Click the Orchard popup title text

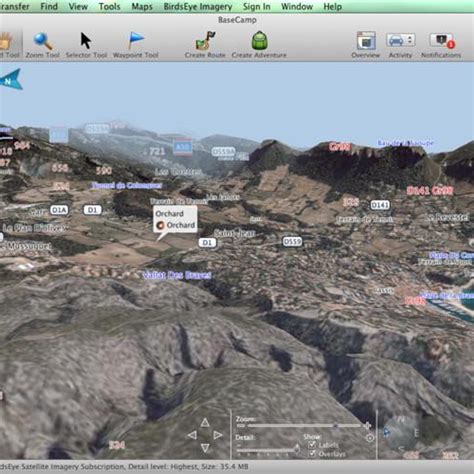(169, 214)
